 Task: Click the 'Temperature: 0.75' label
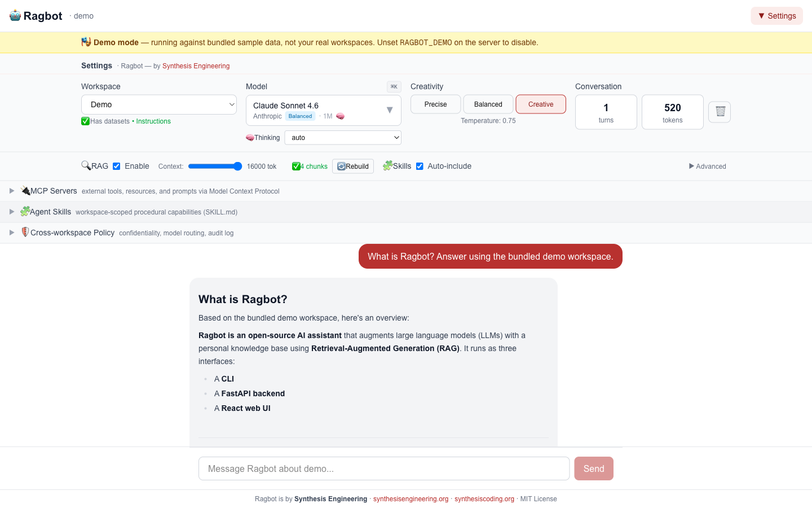click(x=488, y=121)
